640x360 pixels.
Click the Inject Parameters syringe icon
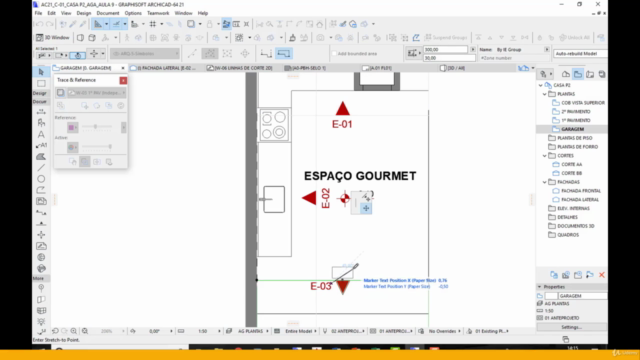click(x=83, y=24)
